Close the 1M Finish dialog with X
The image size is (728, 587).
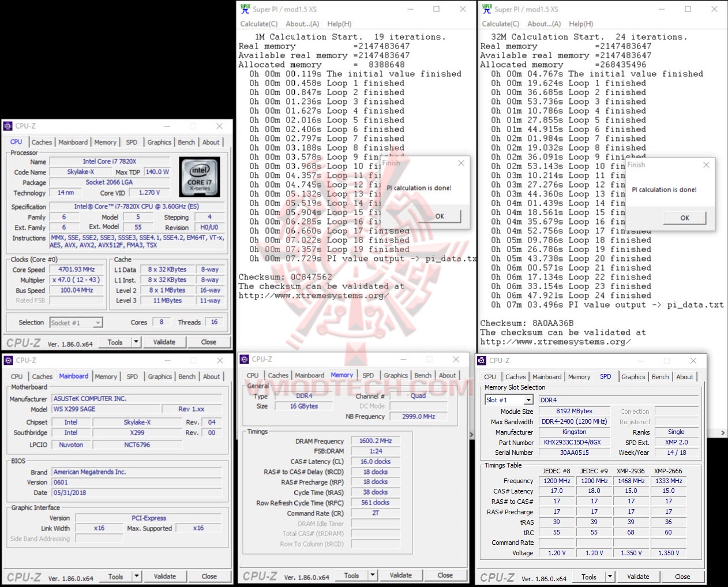pyautogui.click(x=461, y=163)
